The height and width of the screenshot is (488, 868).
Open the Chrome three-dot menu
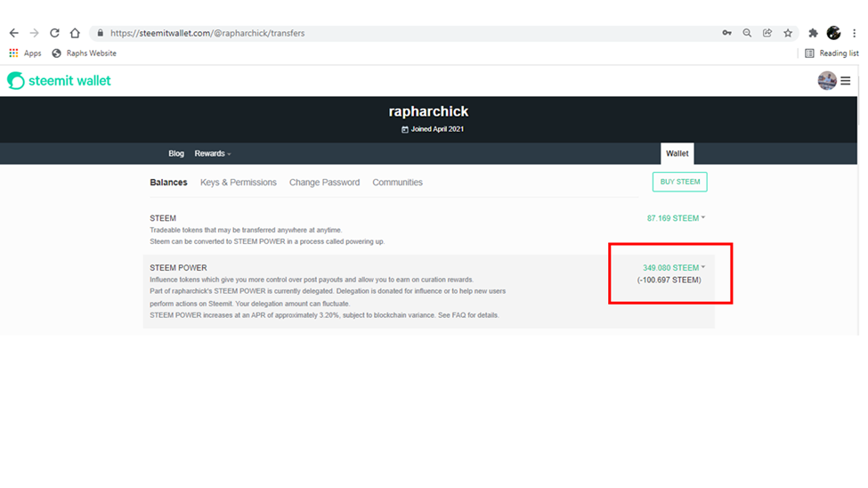854,33
